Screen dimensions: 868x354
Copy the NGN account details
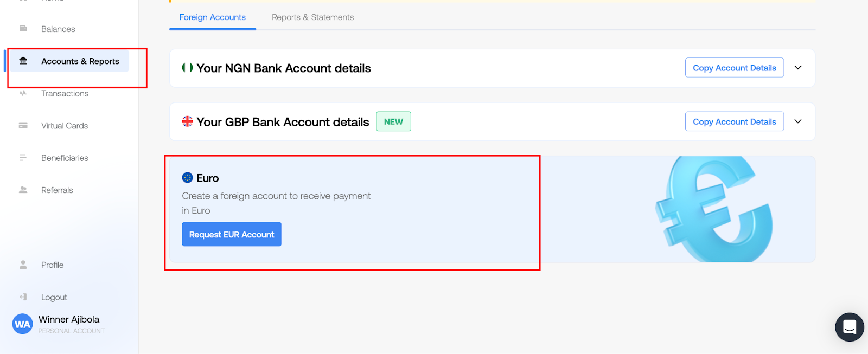733,67
